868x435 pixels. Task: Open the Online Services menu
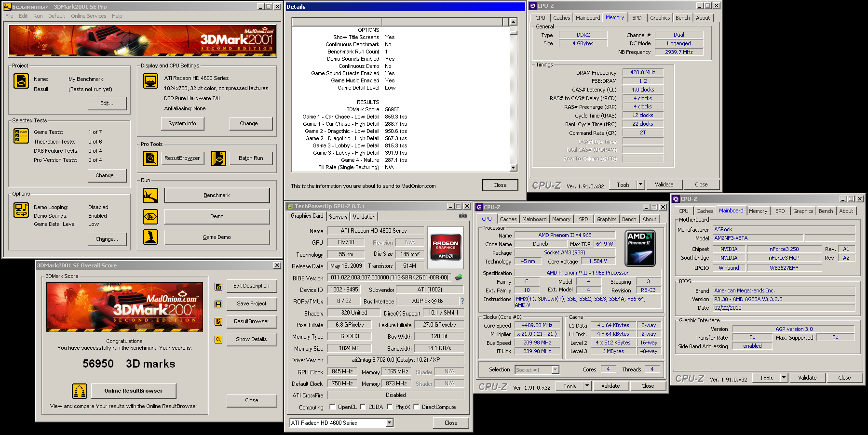point(88,16)
